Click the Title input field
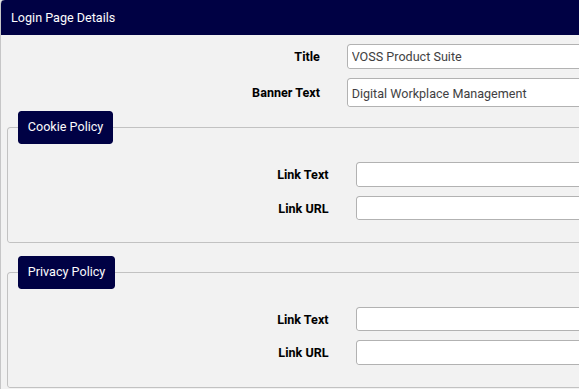 463,57
